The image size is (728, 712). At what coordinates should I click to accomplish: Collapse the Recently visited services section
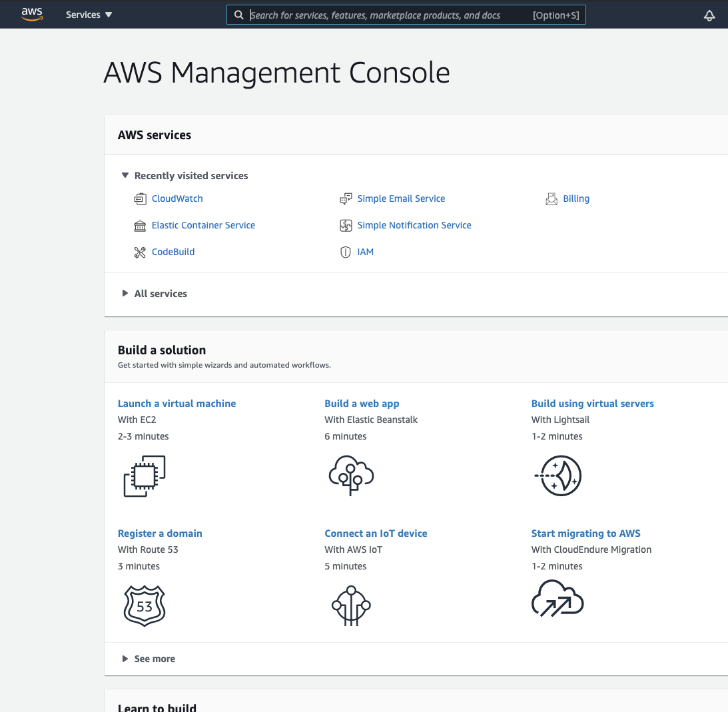(125, 175)
